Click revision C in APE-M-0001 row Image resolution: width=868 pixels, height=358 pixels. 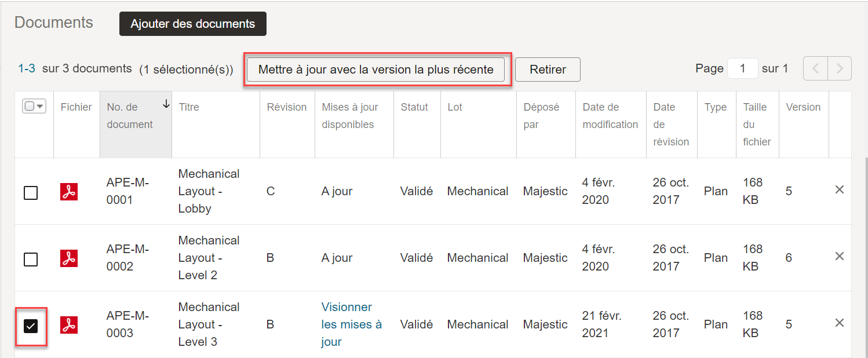[x=271, y=191]
